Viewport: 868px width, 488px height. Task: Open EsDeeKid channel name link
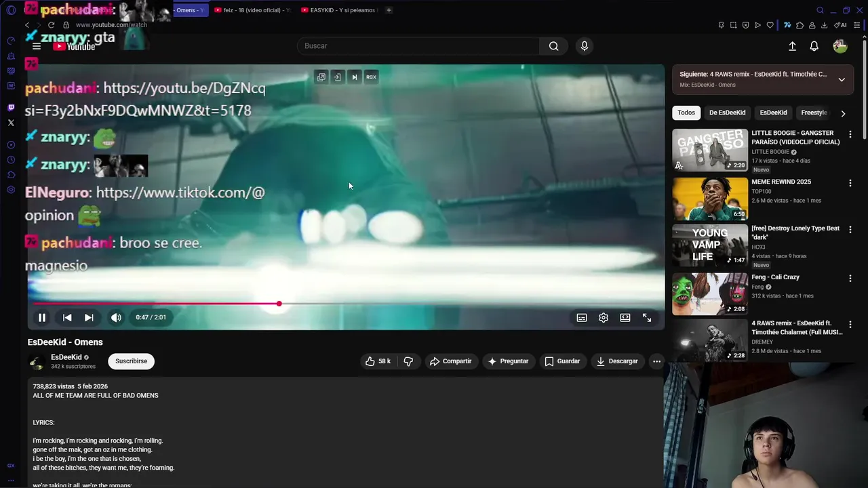pos(66,357)
